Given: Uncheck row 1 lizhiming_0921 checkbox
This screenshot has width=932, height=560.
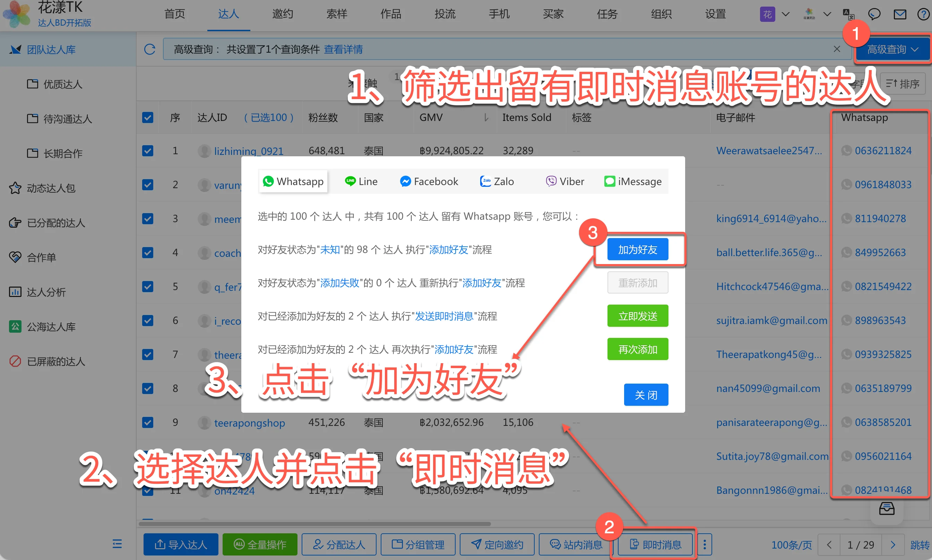Looking at the screenshot, I should [148, 150].
